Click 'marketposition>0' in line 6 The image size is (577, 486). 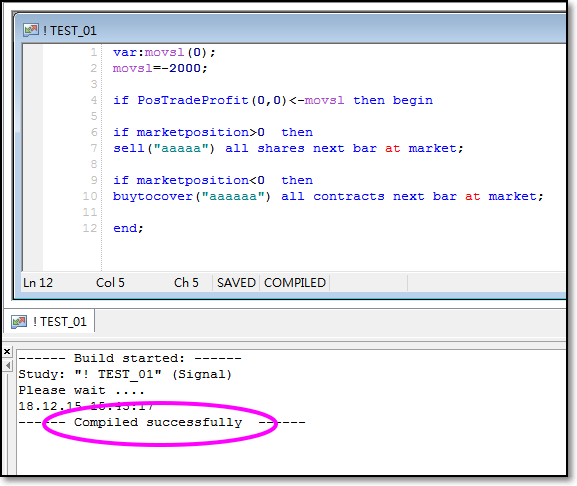(200, 132)
